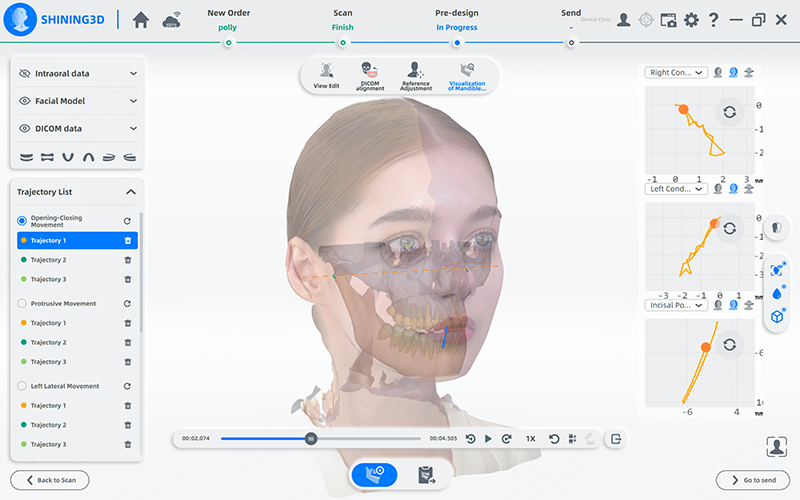Click the export icon beside playback bar
Screen dimensions: 800x500
click(617, 438)
